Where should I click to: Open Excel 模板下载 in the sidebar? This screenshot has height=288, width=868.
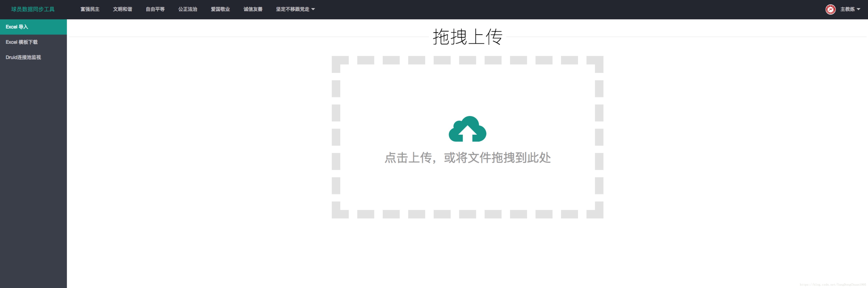coord(33,42)
